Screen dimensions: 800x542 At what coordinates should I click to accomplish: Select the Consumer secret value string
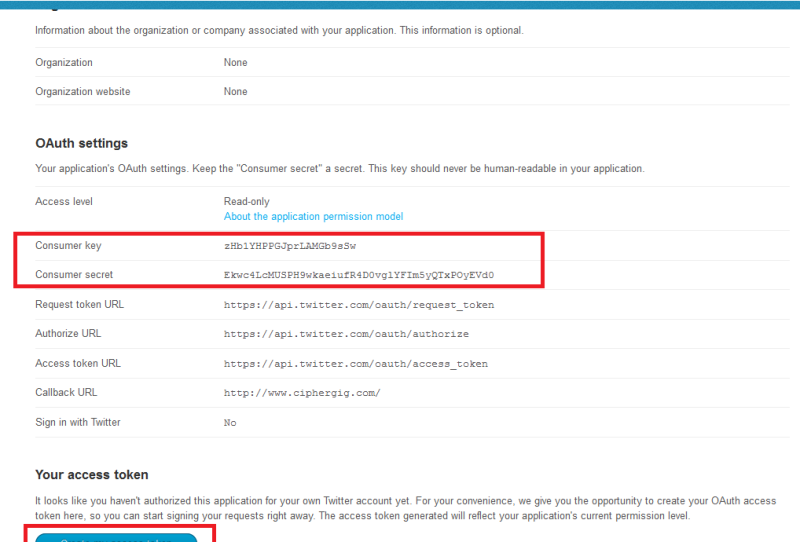tap(359, 275)
